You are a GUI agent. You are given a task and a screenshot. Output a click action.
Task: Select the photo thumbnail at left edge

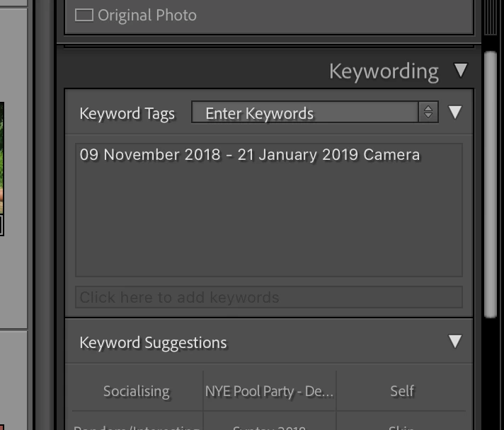coord(1,157)
